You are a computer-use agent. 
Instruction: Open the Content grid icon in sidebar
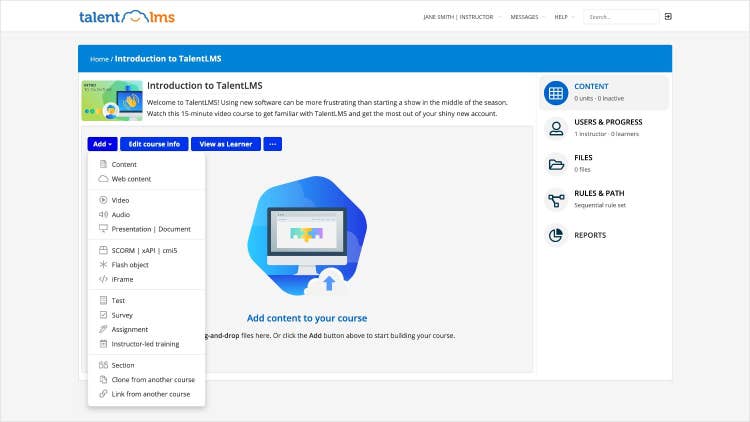556,93
